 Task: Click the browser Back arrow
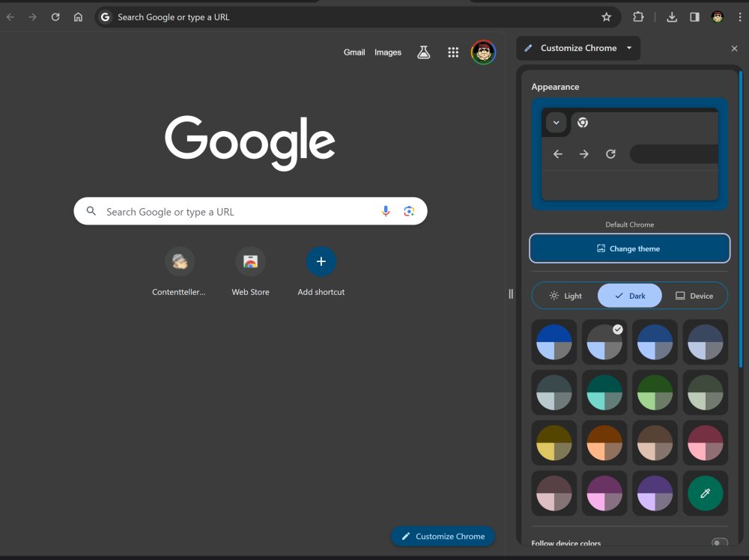pos(10,17)
